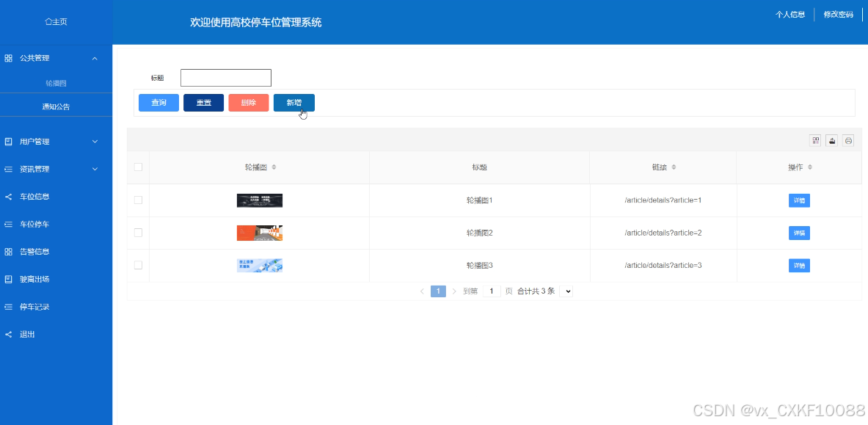
Task: Click the 查询 search button
Action: (159, 103)
